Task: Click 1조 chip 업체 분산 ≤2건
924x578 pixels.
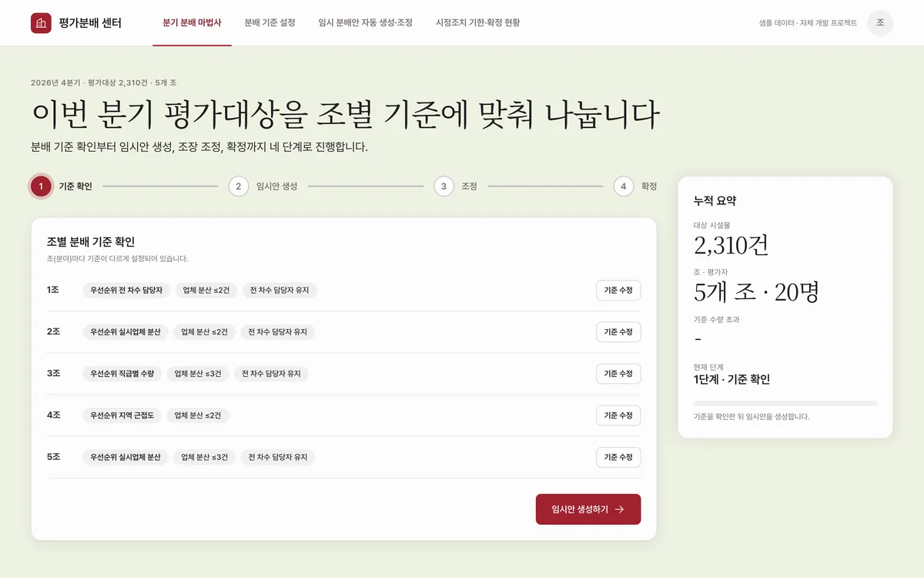Action: point(206,291)
